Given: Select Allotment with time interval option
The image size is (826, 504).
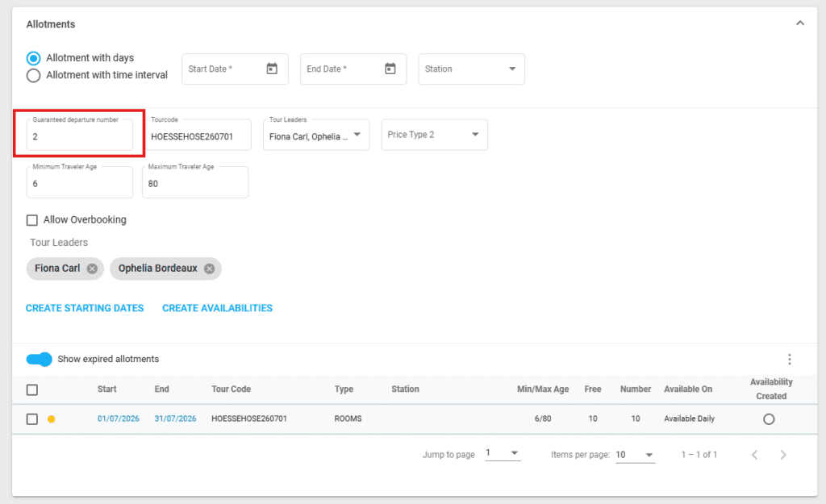Looking at the screenshot, I should [34, 76].
